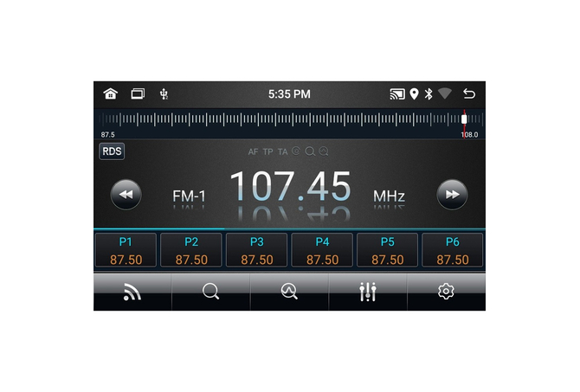Open recent apps overview icon
The width and height of the screenshot is (580, 392).
coord(138,93)
